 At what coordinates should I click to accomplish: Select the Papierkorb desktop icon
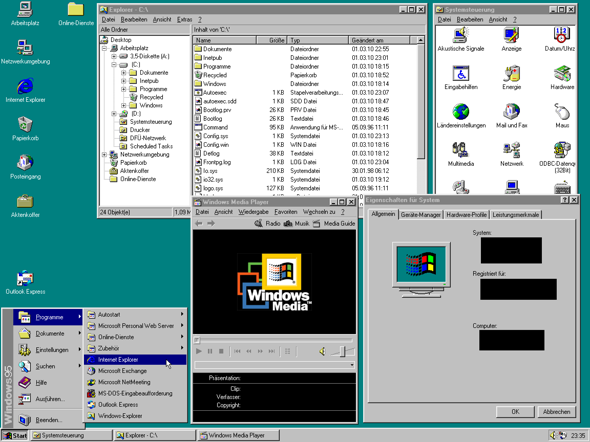coord(25,129)
